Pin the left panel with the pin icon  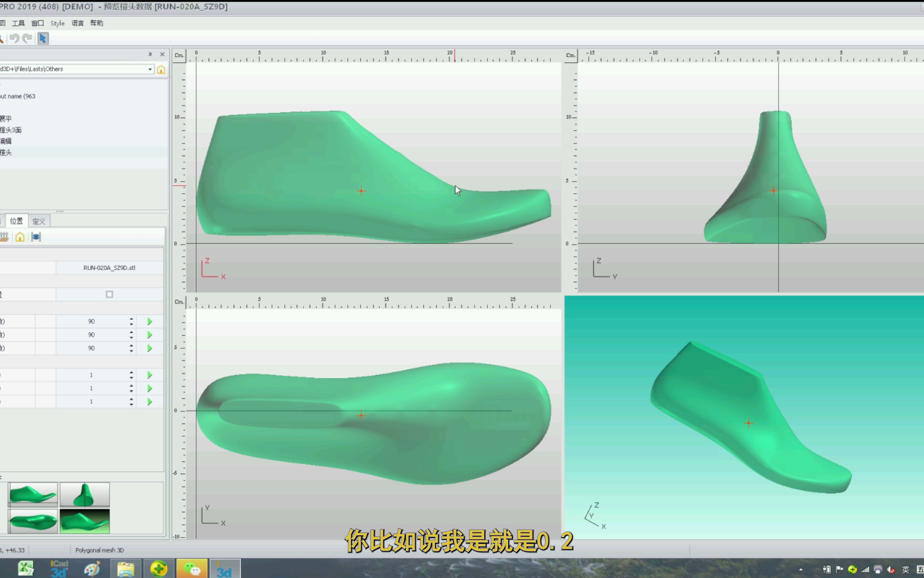(150, 54)
